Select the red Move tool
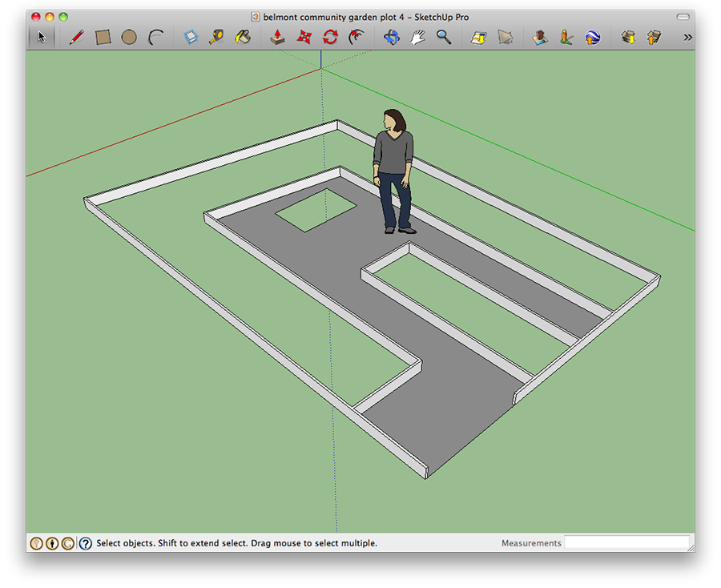Image resolution: width=721 pixels, height=588 pixels. pos(304,37)
